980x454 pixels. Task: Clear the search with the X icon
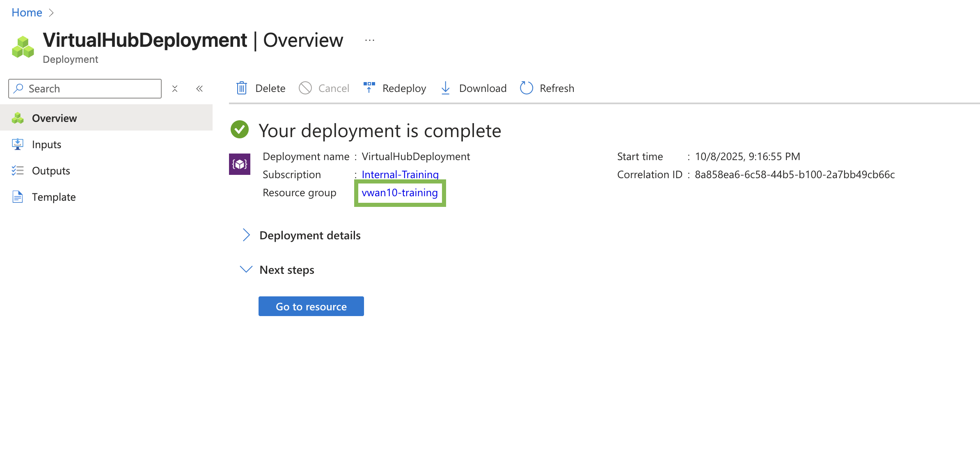[175, 89]
